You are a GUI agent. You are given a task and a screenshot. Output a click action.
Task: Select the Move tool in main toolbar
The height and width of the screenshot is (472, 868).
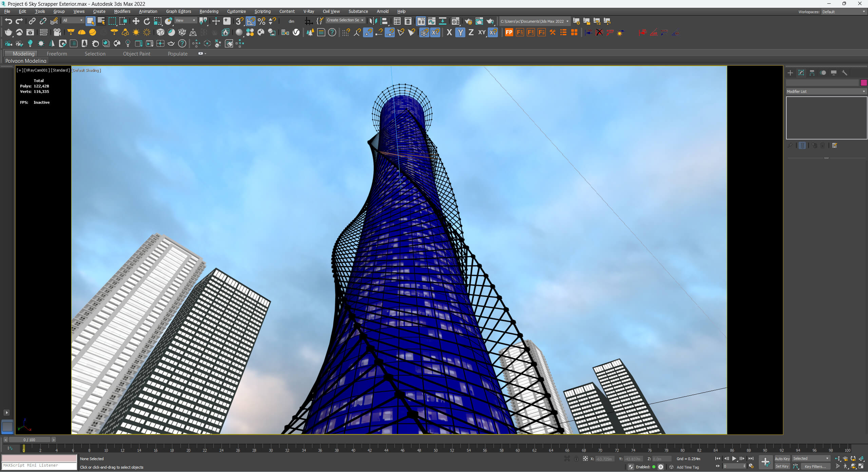pos(136,21)
